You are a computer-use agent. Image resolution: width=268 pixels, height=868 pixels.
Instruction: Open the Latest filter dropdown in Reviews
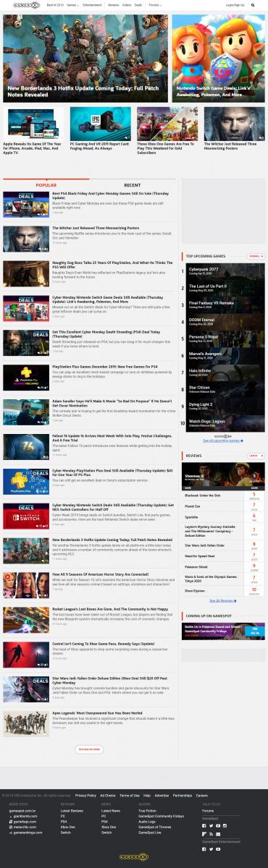click(x=255, y=456)
